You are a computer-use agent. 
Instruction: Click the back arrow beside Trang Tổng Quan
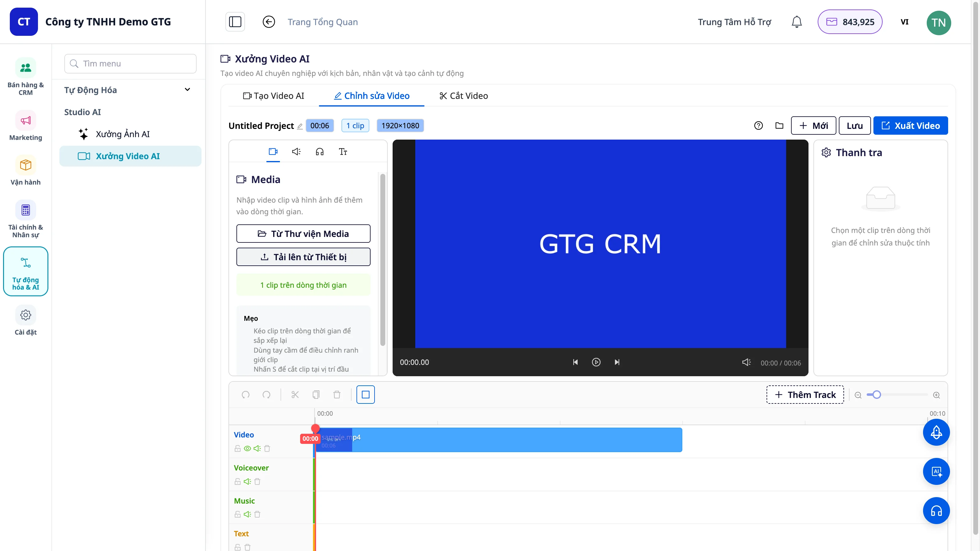point(269,22)
